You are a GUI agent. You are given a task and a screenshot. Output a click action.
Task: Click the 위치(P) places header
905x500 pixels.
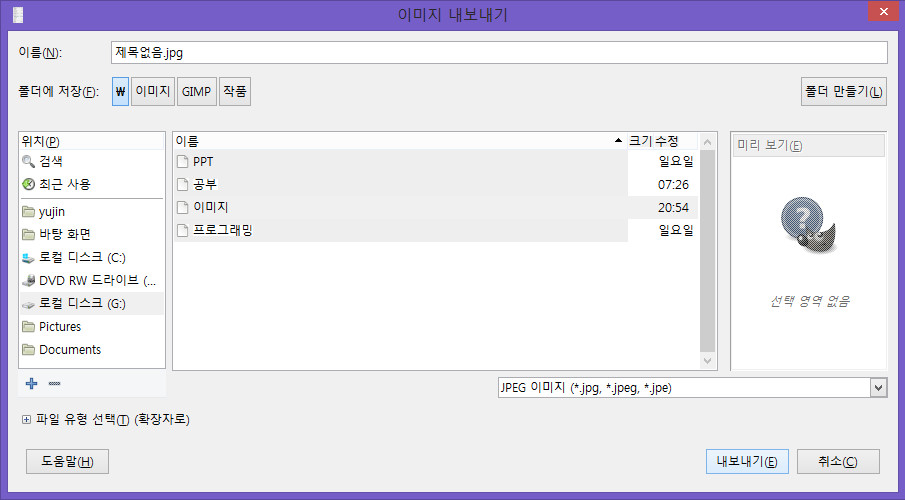point(92,141)
